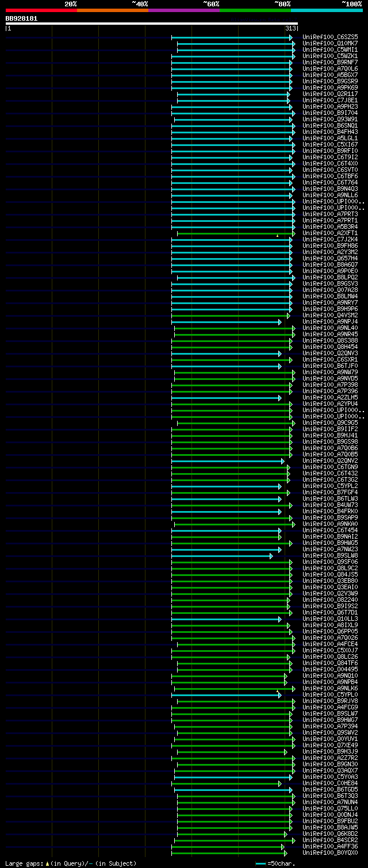Select the UniRef100_B0YQX0 entry
Viewport: 368px width, 868px height.
[330, 852]
